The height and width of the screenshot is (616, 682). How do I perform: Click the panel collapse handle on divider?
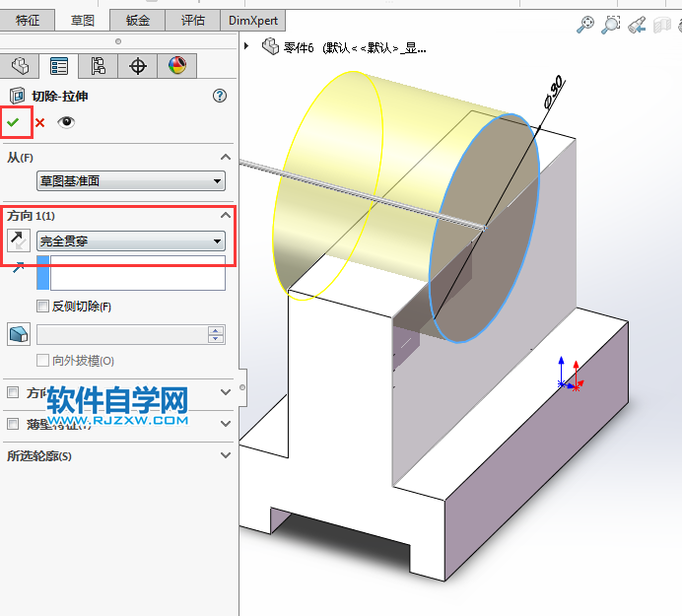click(242, 387)
